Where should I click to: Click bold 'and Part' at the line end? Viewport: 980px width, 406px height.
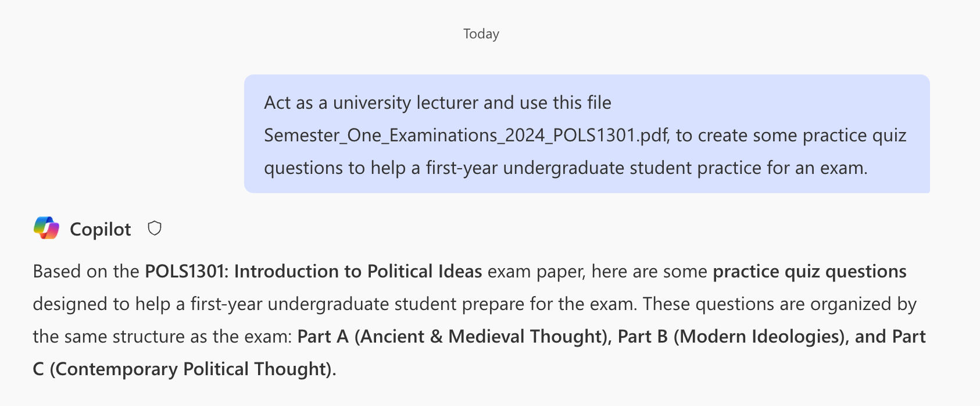pyautogui.click(x=890, y=337)
